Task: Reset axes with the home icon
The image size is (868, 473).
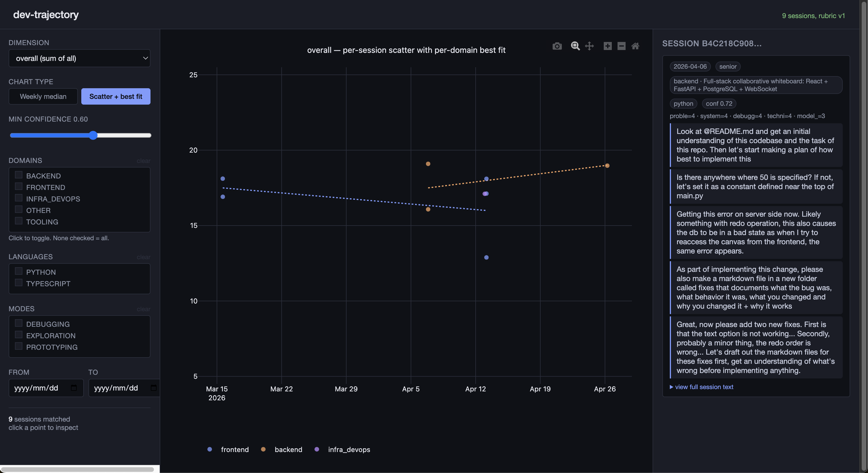Action: (635, 46)
